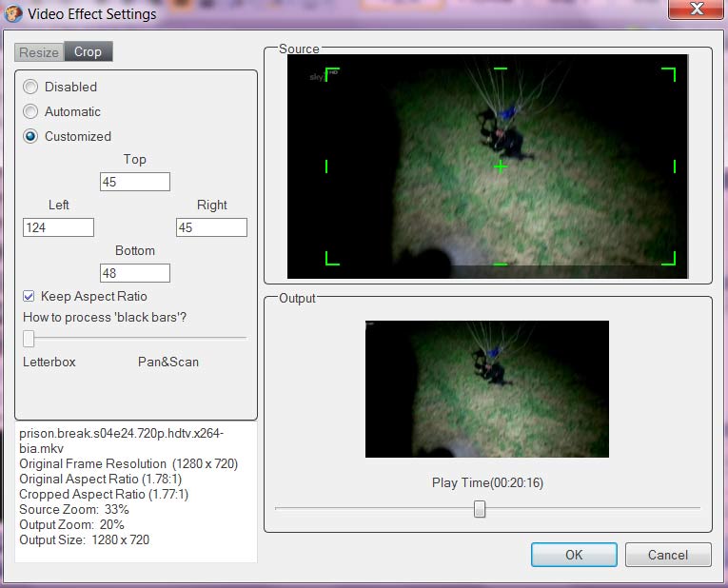Screen dimensions: 728x588
Task: Select the Crop tab
Action: (x=89, y=51)
